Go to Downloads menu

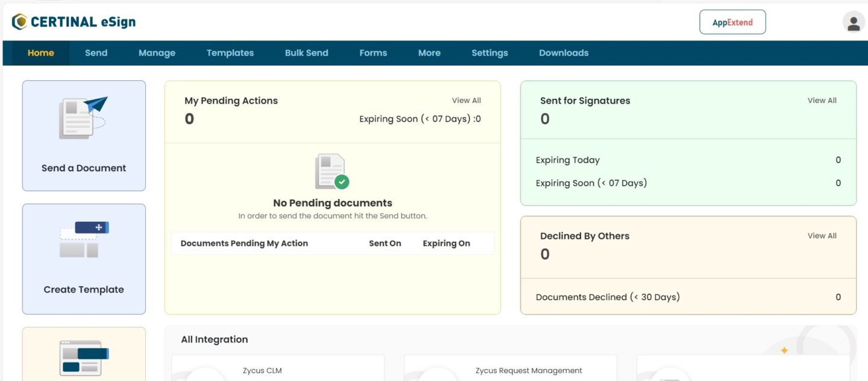pos(564,53)
